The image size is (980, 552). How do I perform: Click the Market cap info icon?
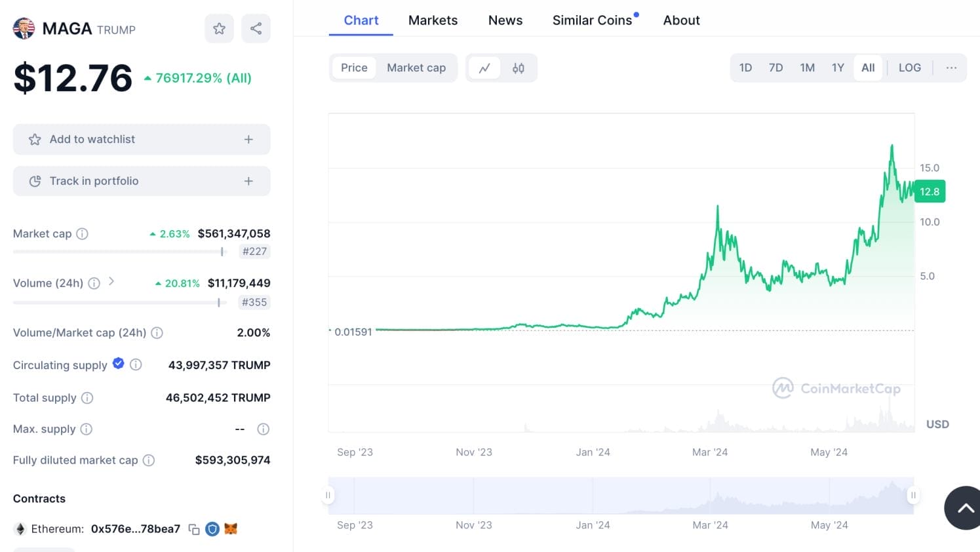82,233
